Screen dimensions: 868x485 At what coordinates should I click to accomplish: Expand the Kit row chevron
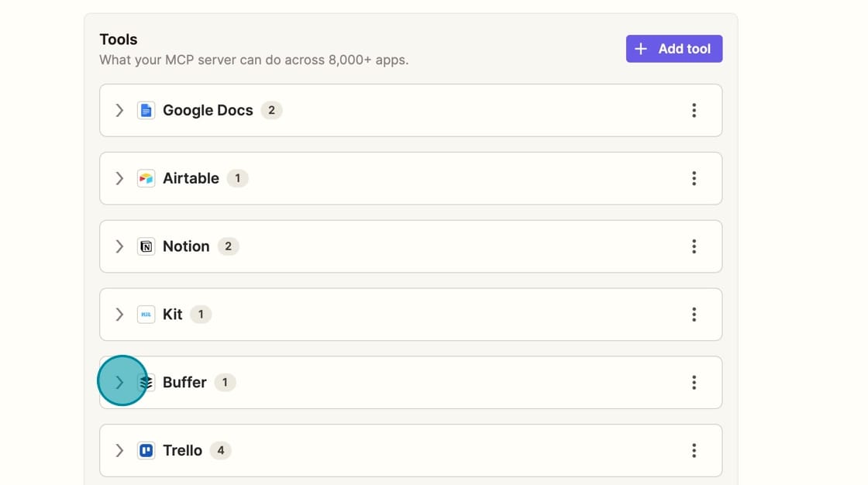[x=119, y=315]
